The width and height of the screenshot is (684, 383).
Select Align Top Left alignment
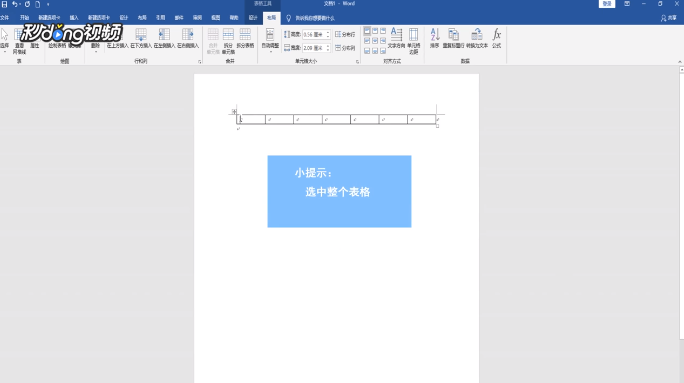[x=367, y=31]
